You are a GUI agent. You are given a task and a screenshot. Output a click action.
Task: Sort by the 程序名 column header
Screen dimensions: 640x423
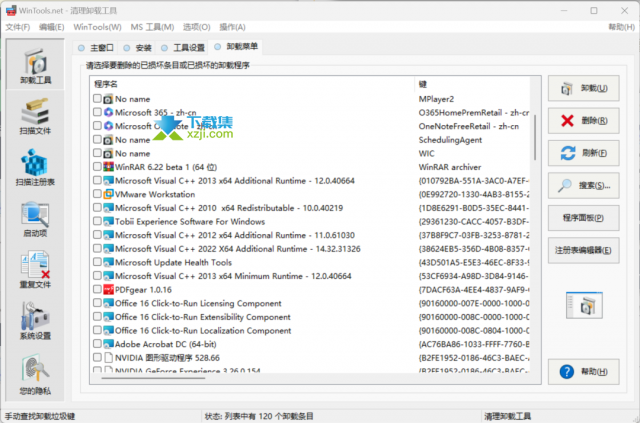pos(252,84)
